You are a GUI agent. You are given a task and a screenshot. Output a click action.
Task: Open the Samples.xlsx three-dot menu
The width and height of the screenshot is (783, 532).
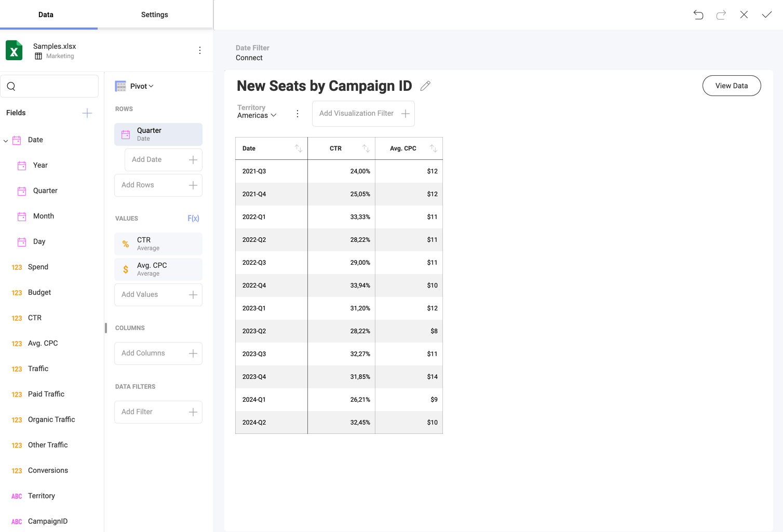pos(200,50)
